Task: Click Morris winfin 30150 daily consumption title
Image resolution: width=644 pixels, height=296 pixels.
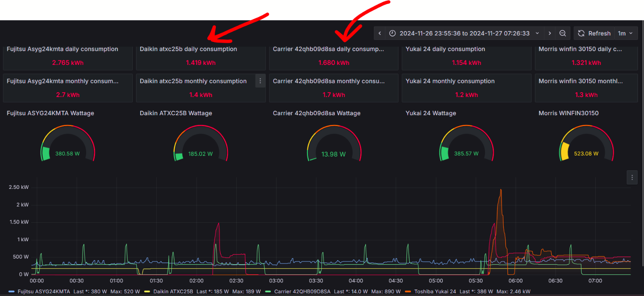Action: [580, 49]
